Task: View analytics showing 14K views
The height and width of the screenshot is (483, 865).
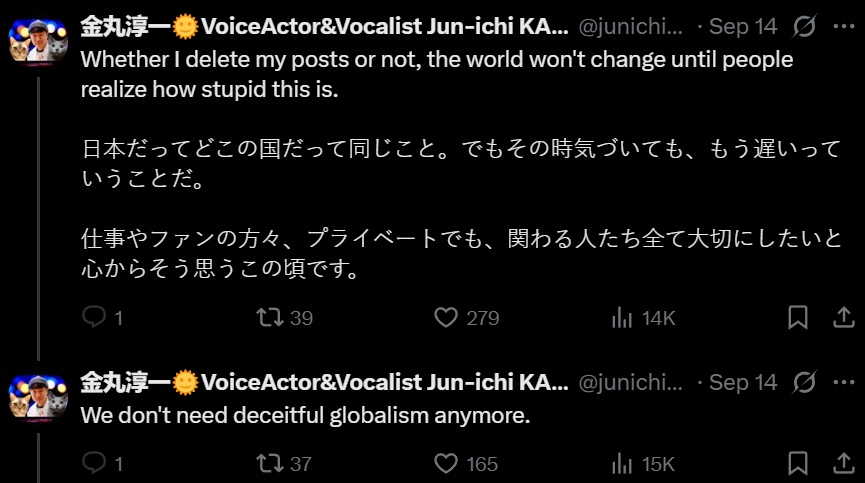Action: [622, 318]
